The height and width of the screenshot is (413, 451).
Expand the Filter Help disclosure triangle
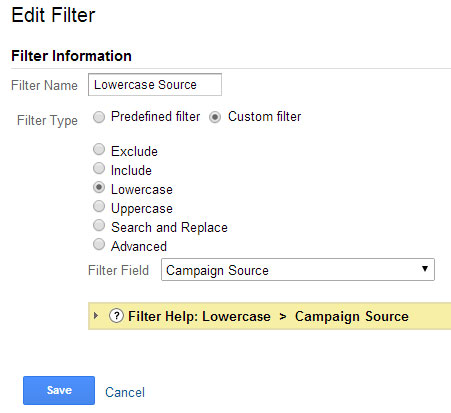click(96, 316)
